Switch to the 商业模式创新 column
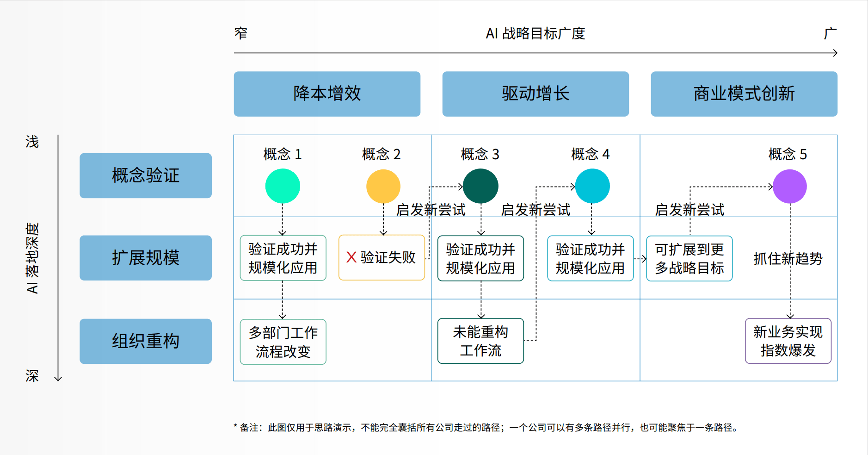868x455 pixels. coord(744,93)
